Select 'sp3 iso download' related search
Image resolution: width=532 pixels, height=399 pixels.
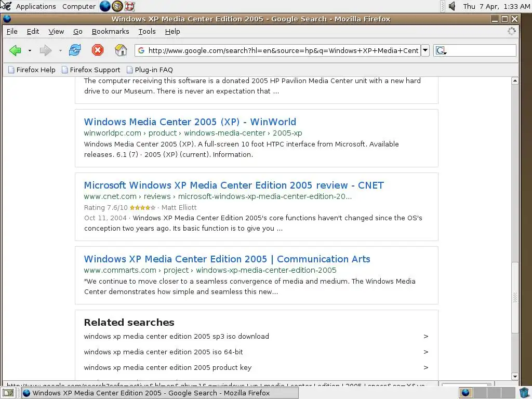(177, 336)
